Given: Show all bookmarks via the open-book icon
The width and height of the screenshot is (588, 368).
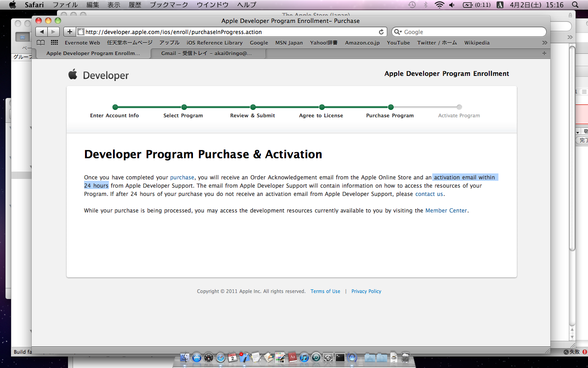Looking at the screenshot, I should (x=41, y=43).
